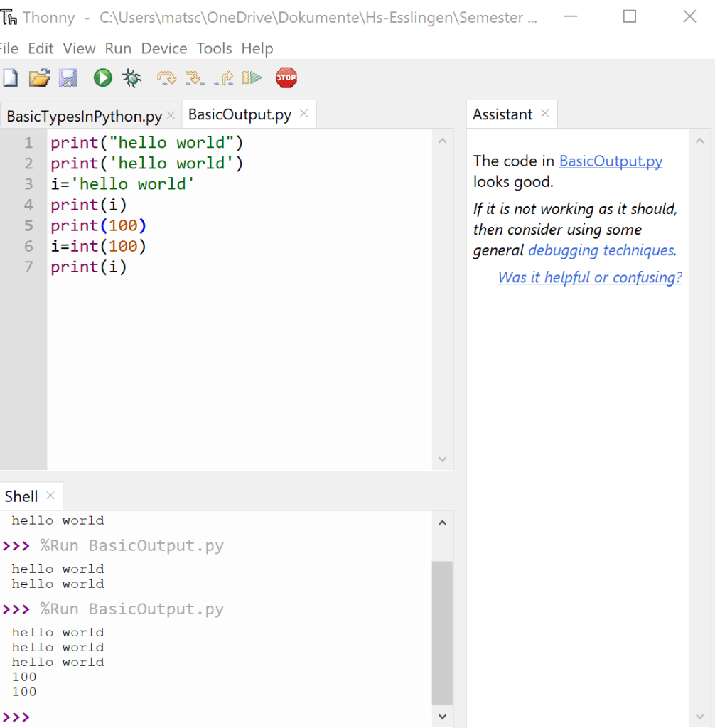Save the file with floppy icon
This screenshot has height=728, width=715.
pos(68,77)
